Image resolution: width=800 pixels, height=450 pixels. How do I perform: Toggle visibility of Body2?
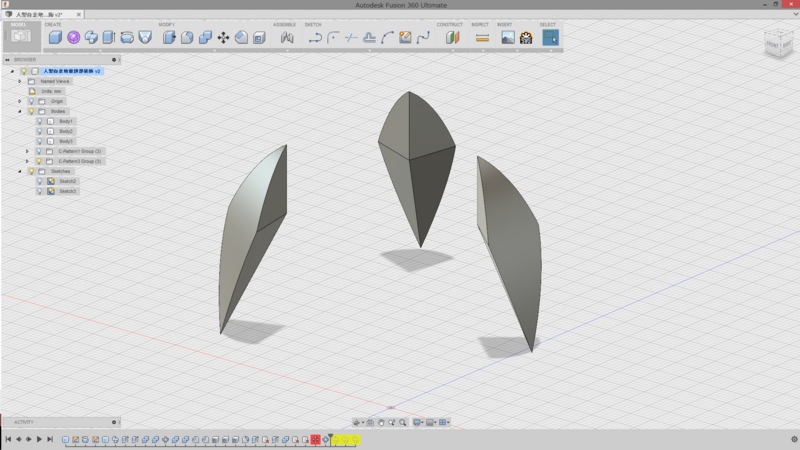[39, 131]
